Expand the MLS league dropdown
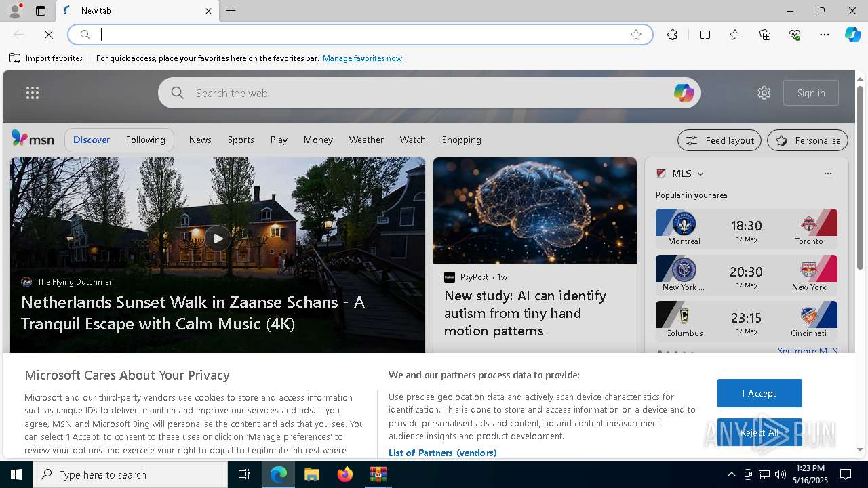868x488 pixels. tap(701, 174)
